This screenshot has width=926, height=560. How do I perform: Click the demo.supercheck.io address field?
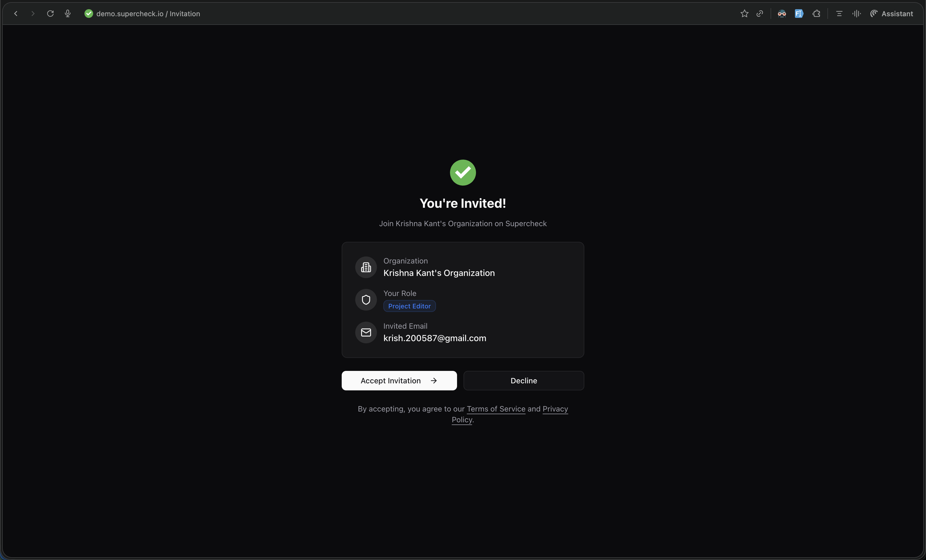coord(148,14)
